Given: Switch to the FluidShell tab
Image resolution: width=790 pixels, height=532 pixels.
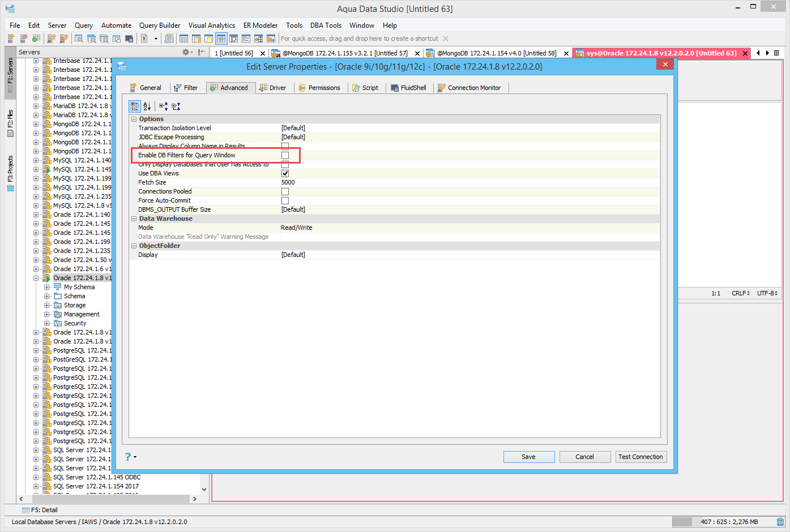Looking at the screenshot, I should click(408, 88).
